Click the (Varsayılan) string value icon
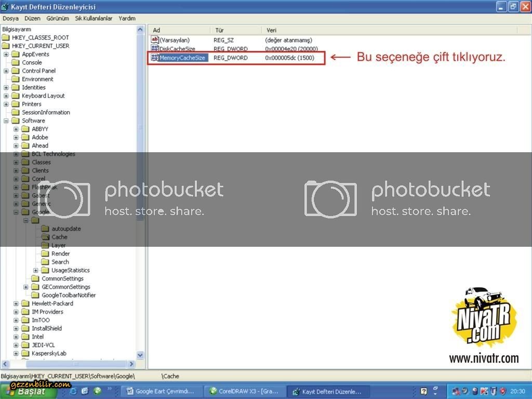532x399 pixels. (154, 40)
